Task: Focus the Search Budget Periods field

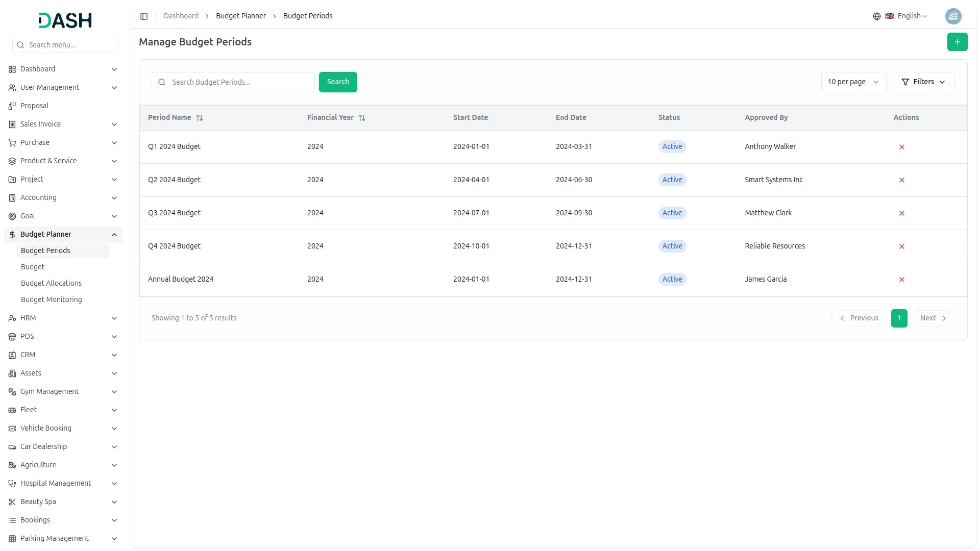Action: [x=240, y=82]
